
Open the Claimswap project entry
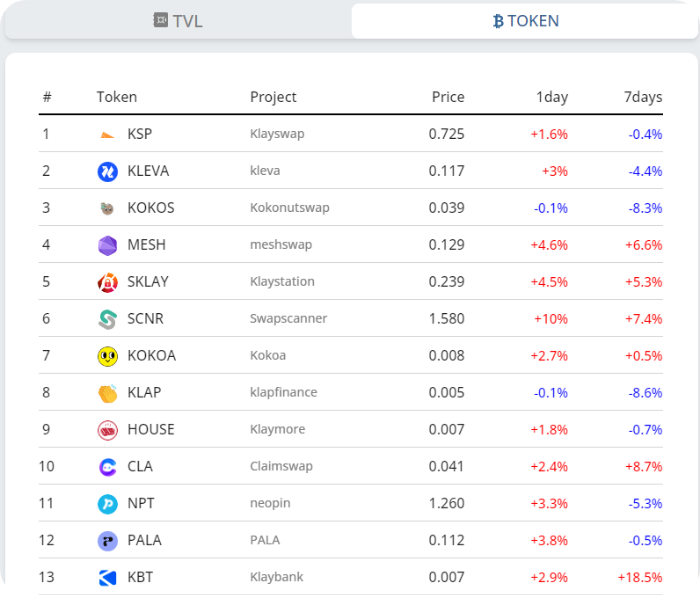click(x=281, y=466)
